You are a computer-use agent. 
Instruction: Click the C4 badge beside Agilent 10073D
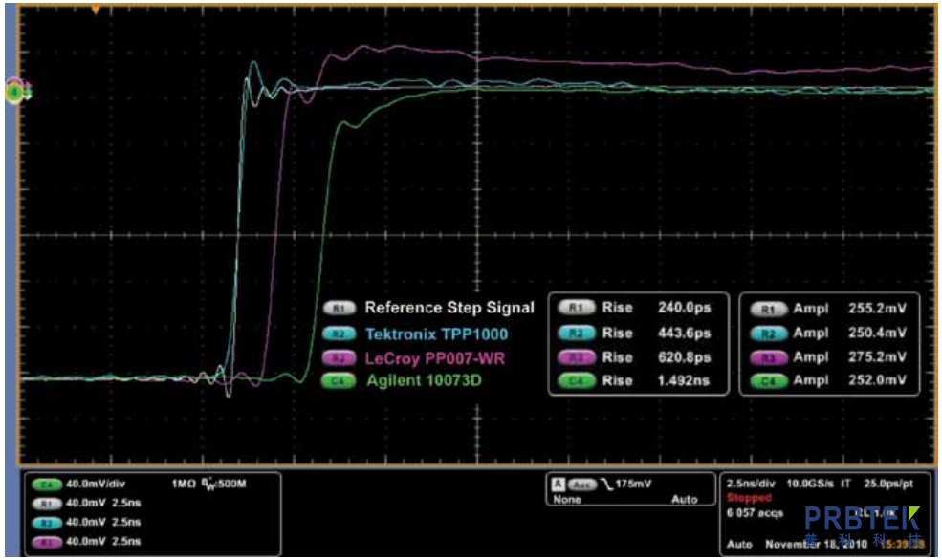click(340, 381)
